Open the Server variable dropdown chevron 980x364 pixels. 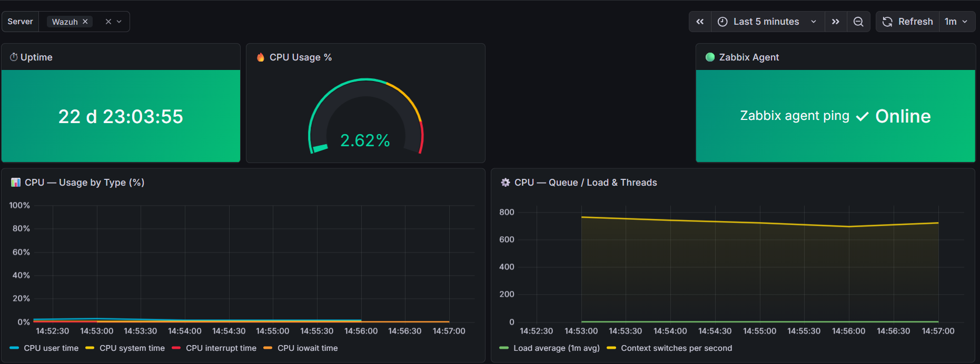120,22
